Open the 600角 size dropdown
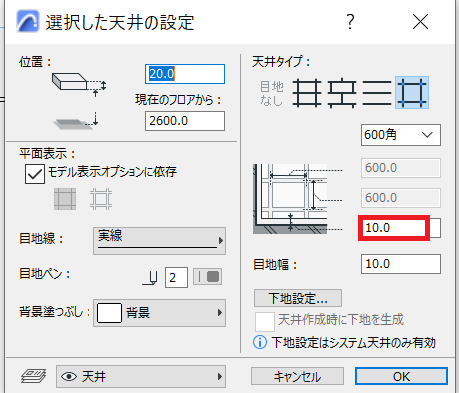The height and width of the screenshot is (393, 459). coord(401,135)
